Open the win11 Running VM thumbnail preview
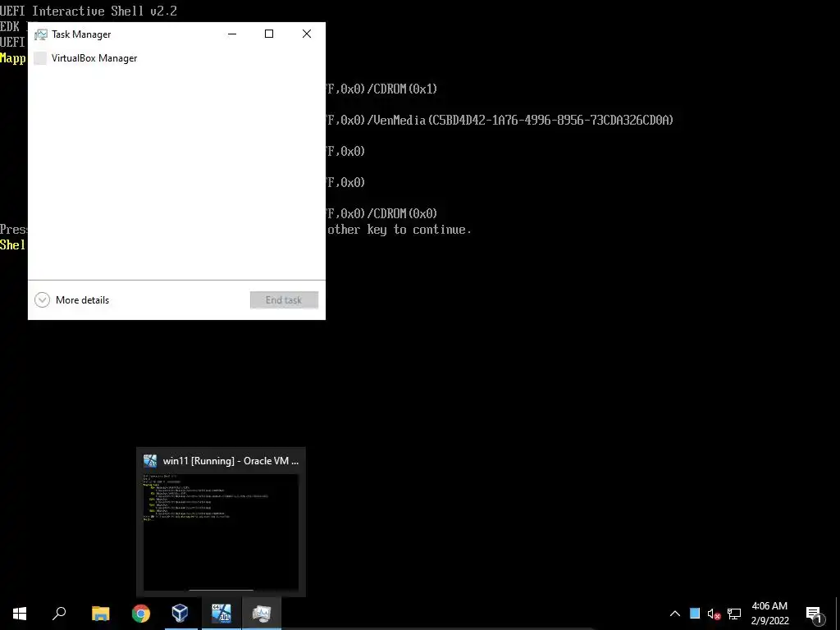 click(221, 532)
